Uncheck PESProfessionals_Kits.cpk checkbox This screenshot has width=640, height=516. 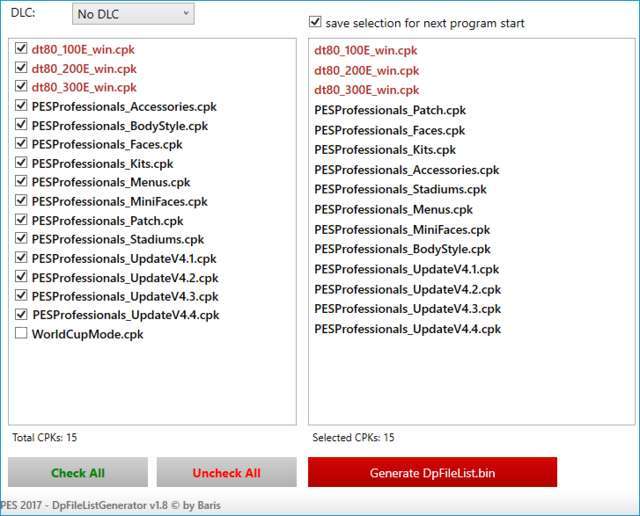[x=21, y=162]
